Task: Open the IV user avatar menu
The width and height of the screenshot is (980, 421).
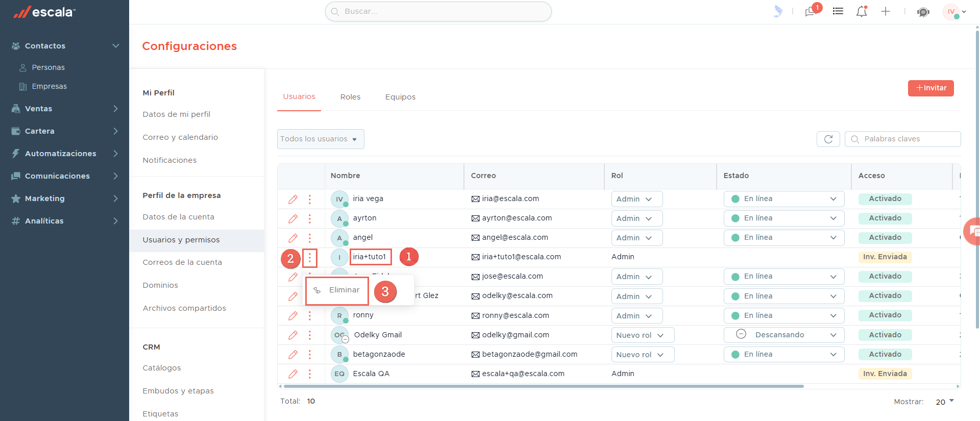Action: coord(954,12)
